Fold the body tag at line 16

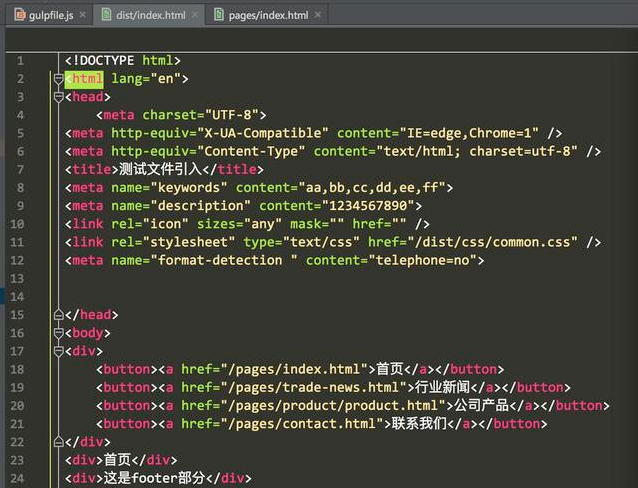58,333
